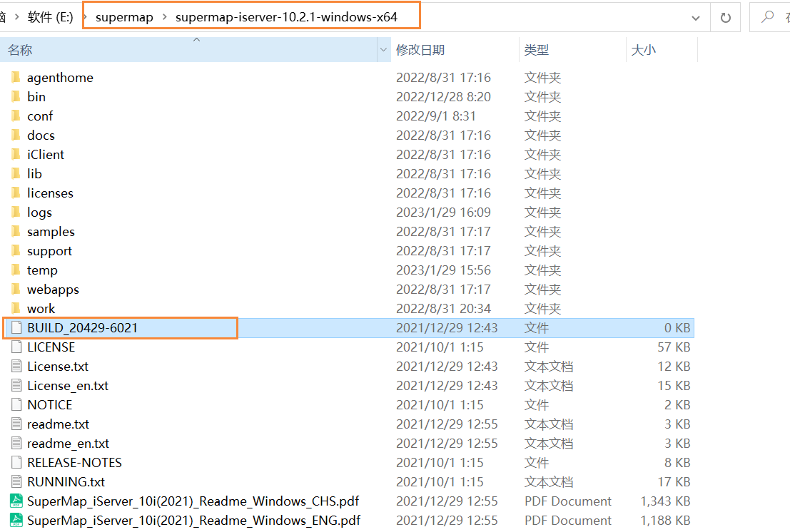The width and height of the screenshot is (790, 532).
Task: Expand the chevron before 软件 (E:)
Action: click(x=16, y=17)
